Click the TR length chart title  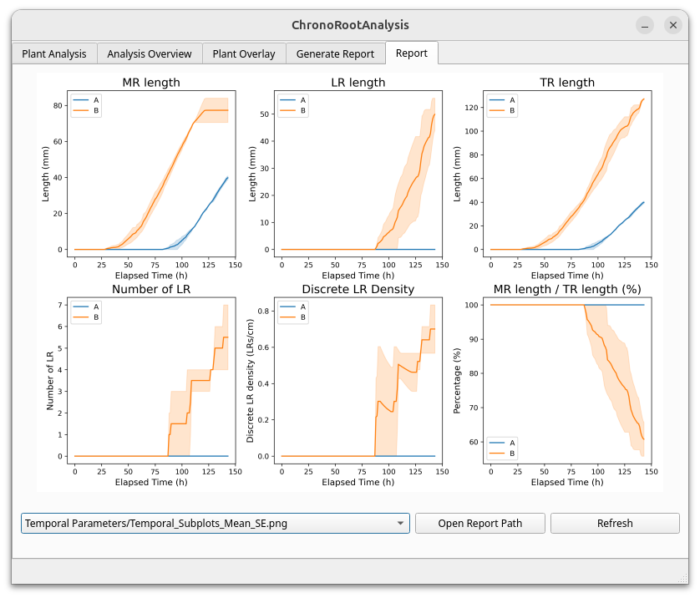[566, 82]
